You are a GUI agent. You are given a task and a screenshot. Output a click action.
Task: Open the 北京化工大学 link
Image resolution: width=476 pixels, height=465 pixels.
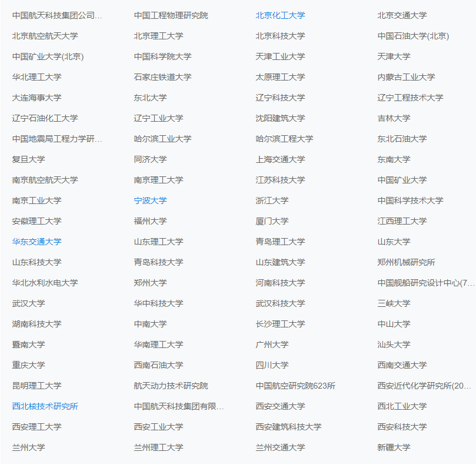pos(280,15)
